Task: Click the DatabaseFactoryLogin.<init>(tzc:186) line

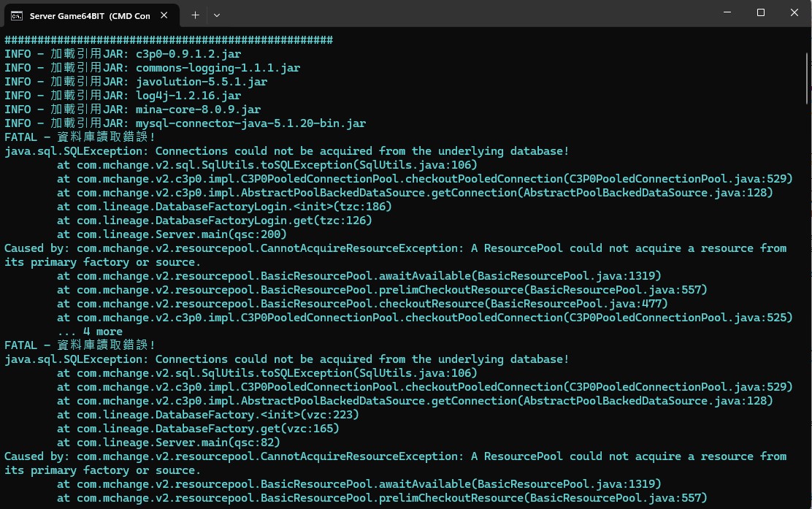Action: click(x=224, y=207)
